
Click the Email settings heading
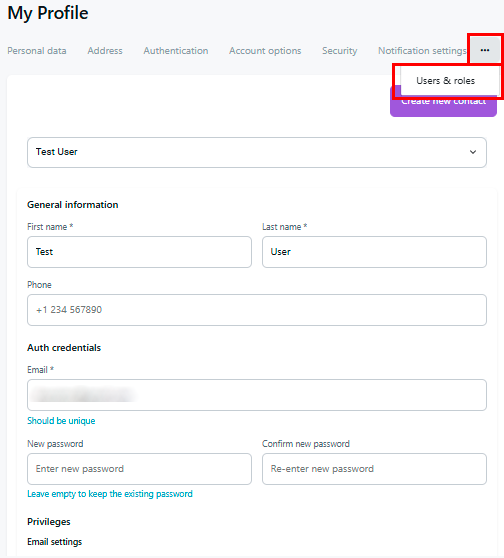click(54, 542)
